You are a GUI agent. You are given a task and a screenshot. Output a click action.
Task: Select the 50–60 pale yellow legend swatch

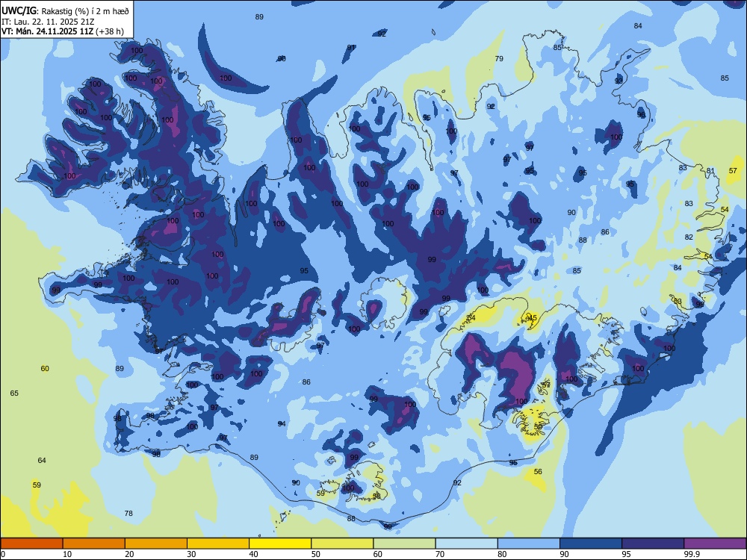click(342, 544)
